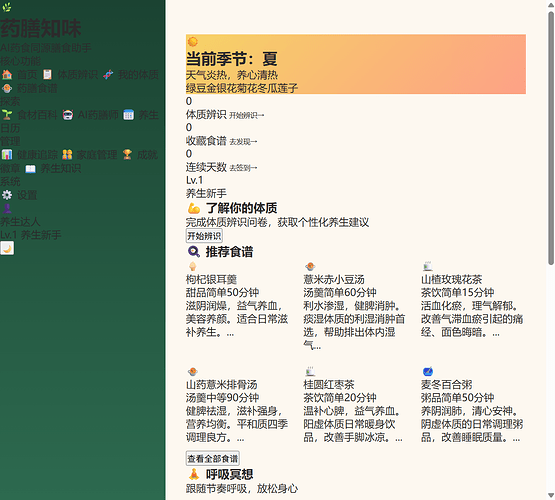Click the blue bowl icon of 麦冬百合粥
555x500 pixels.
coord(428,372)
